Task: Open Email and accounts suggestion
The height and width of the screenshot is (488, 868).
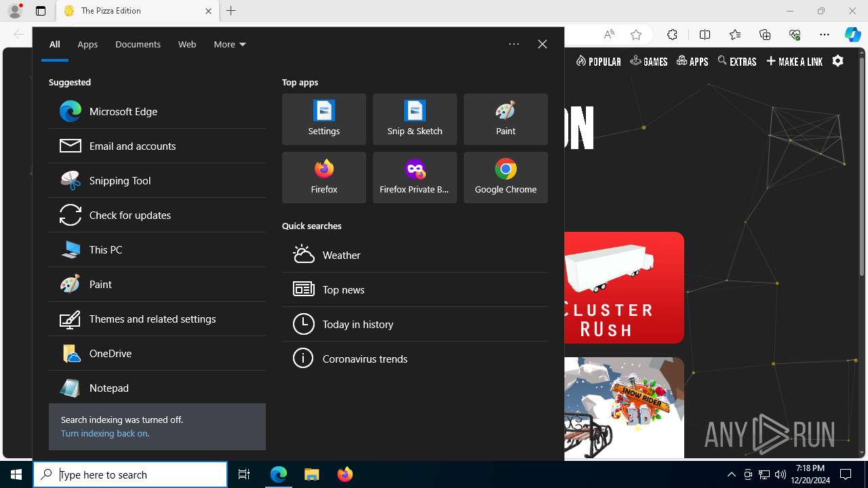Action: click(x=157, y=146)
